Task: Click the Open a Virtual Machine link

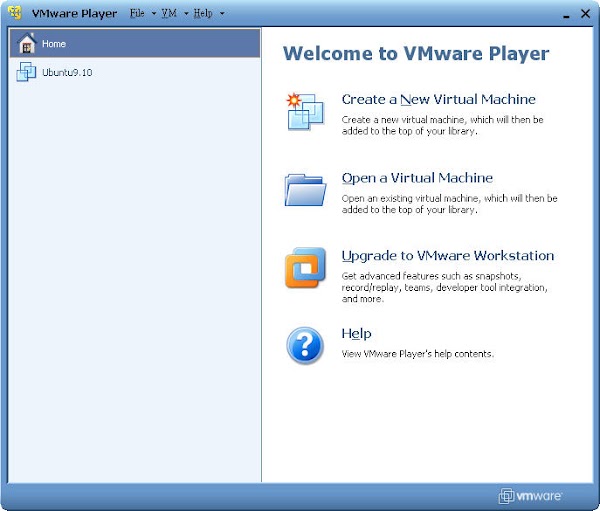Action: coord(417,178)
